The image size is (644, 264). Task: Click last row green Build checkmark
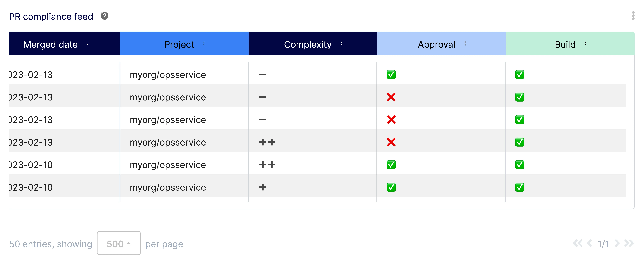520,187
